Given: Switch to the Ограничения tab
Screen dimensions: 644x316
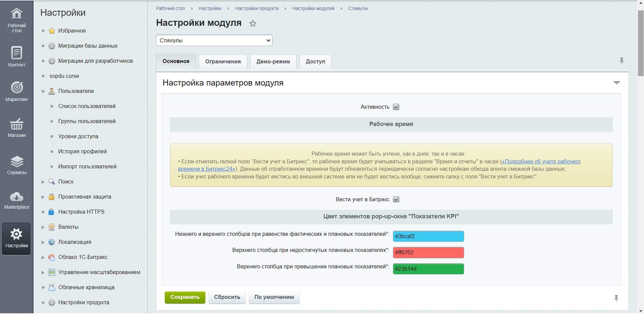Looking at the screenshot, I should click(223, 62).
